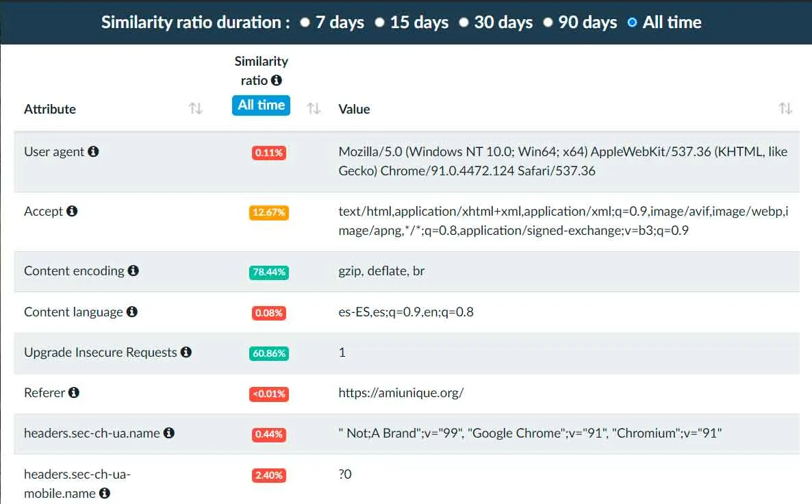This screenshot has width=812, height=504.
Task: Click the Similarity ratio duration heading
Action: [x=195, y=23]
